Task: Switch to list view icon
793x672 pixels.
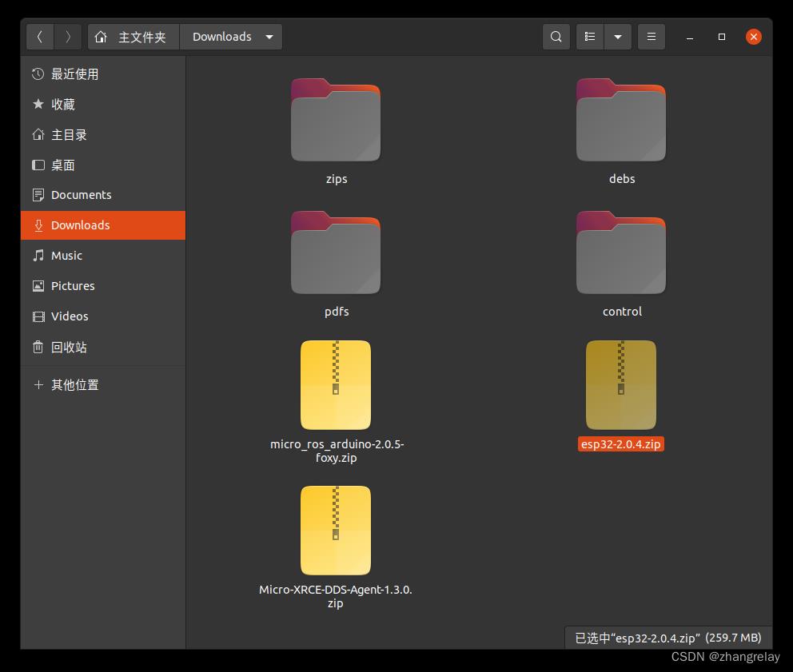Action: point(590,37)
